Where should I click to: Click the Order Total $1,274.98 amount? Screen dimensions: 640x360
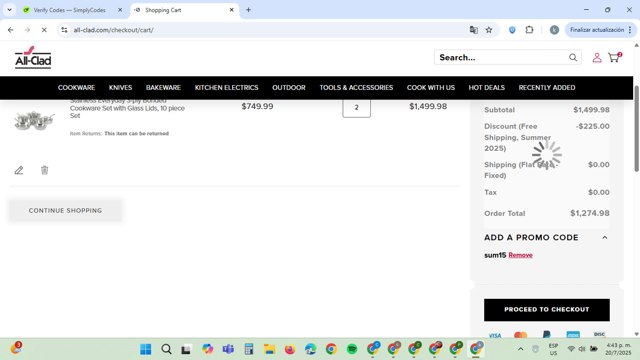pyautogui.click(x=590, y=213)
